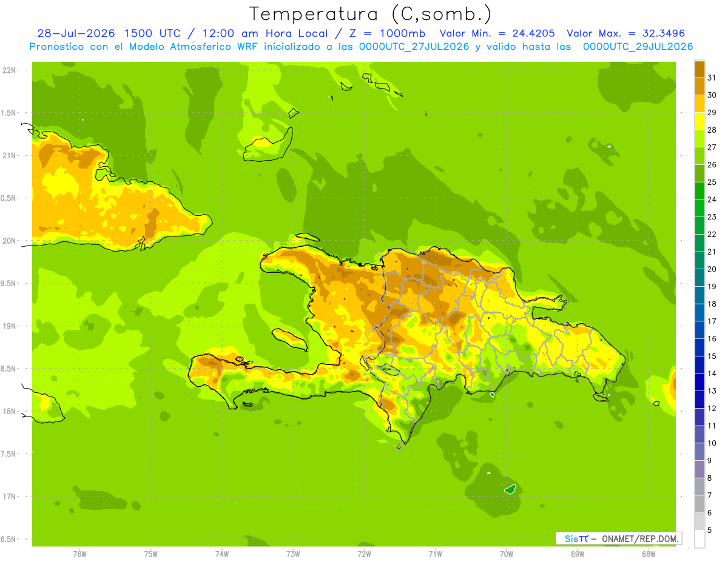
Task: Click the legend swatch between 30 and 31
Action: pyautogui.click(x=700, y=86)
